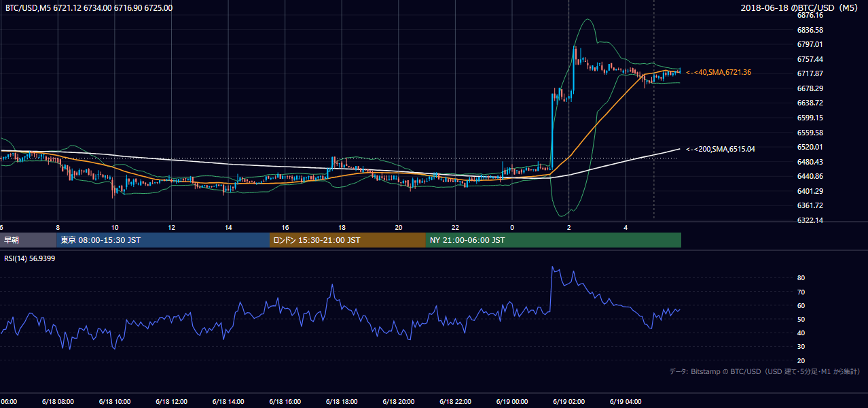868x408 pixels.
Task: Click the bottom time label 6/18 18:00
Action: [342, 402]
